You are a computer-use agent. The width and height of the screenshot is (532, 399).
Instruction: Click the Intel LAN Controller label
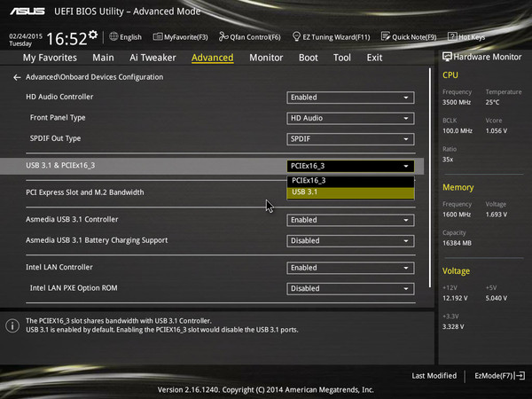(59, 268)
